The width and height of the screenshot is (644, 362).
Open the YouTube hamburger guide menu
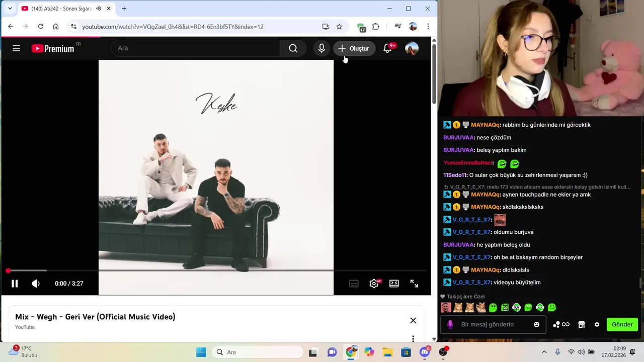coord(16,48)
